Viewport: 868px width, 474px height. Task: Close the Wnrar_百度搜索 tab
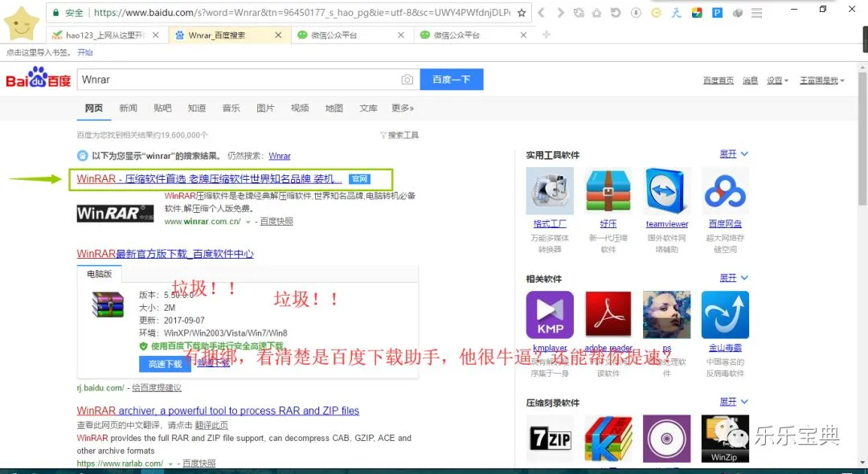[278, 35]
